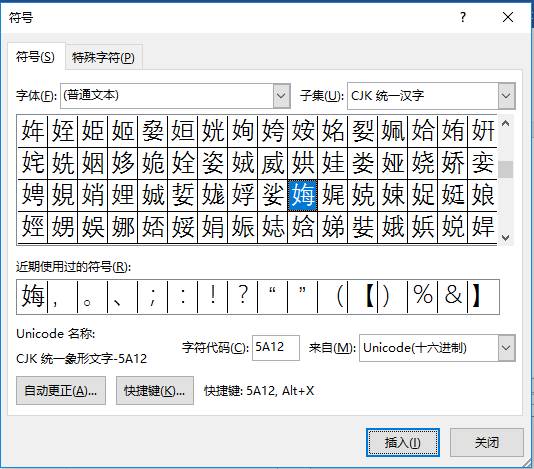The width and height of the screenshot is (534, 469).
Task: Open the 来自 Unicode encoding dropdown
Action: (506, 348)
